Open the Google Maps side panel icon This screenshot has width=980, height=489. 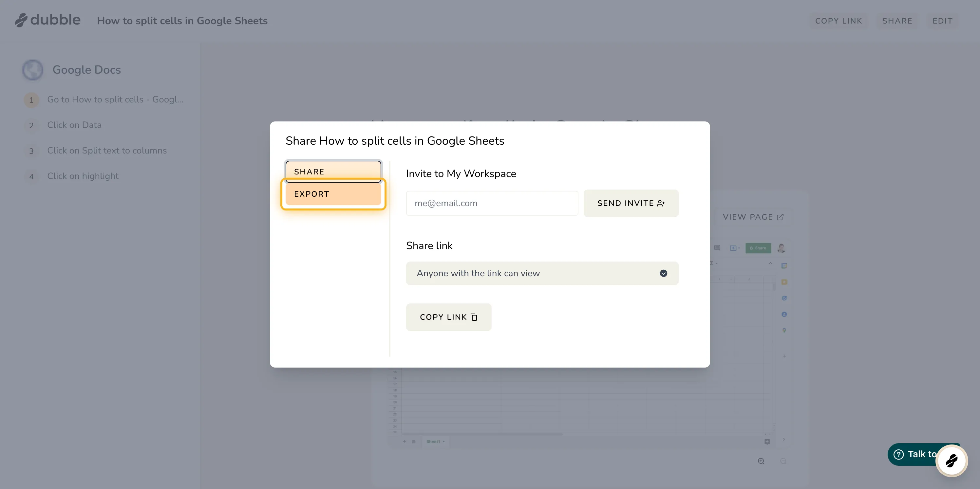[x=784, y=330]
